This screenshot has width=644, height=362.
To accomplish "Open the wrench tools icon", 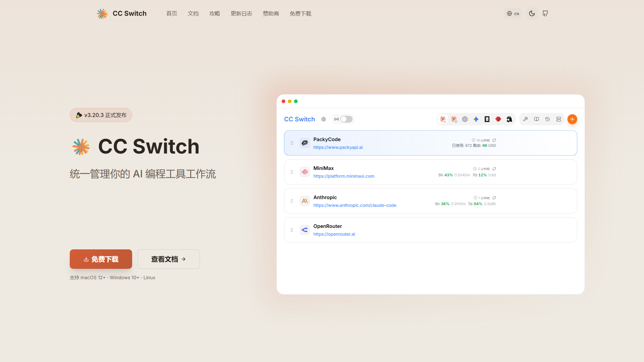I will (x=526, y=119).
